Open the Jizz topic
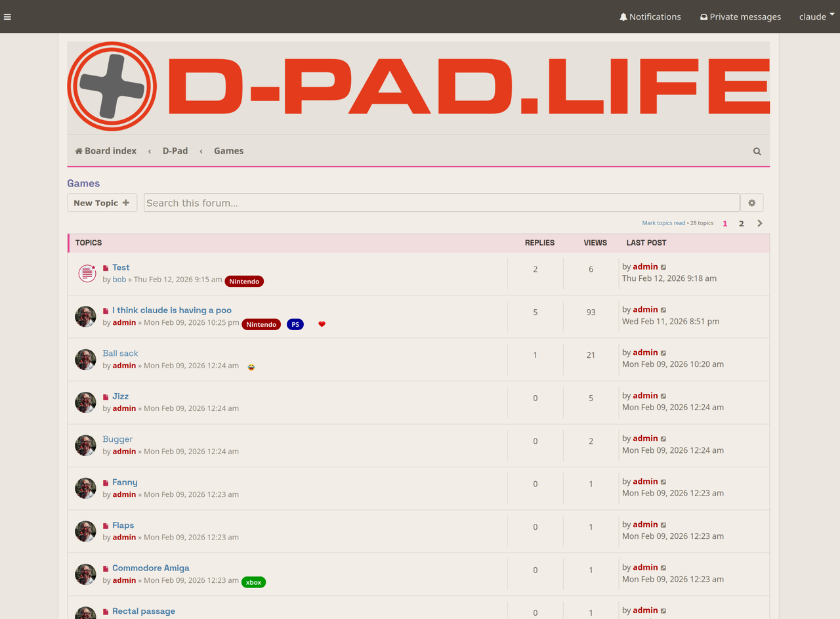 [x=120, y=396]
